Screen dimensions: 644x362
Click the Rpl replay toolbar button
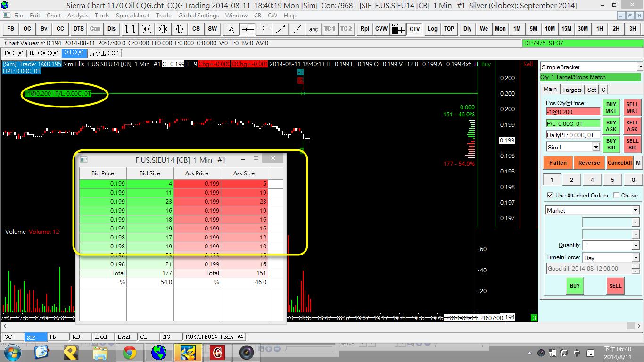[365, 29]
